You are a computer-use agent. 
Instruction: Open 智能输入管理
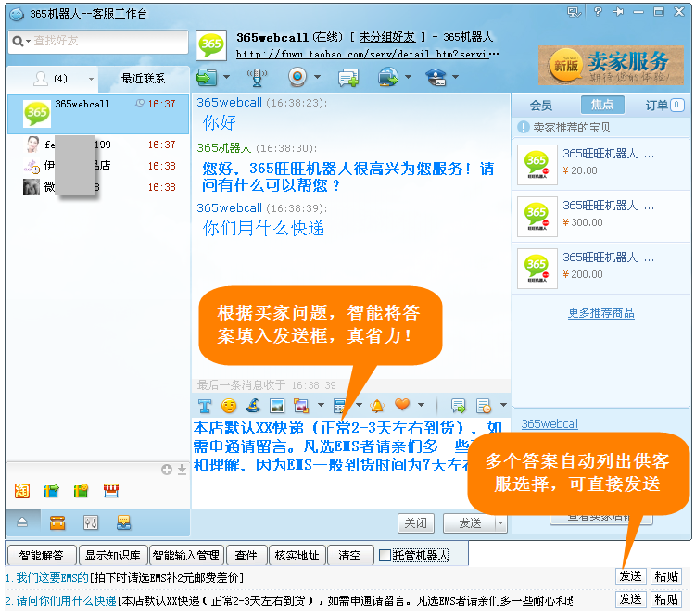(x=186, y=556)
